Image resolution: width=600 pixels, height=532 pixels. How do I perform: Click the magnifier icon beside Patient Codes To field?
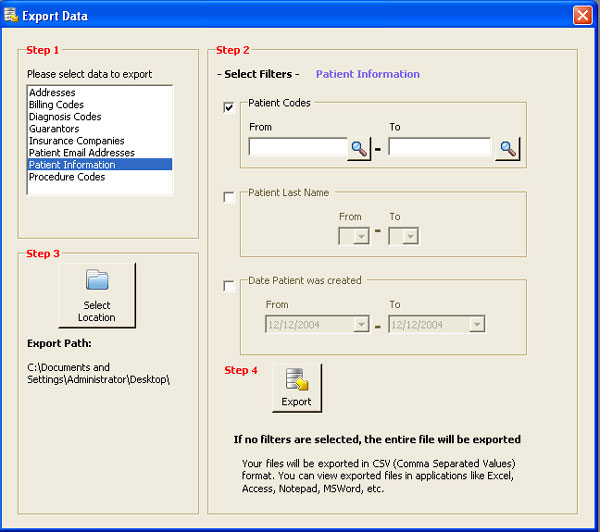pos(508,149)
